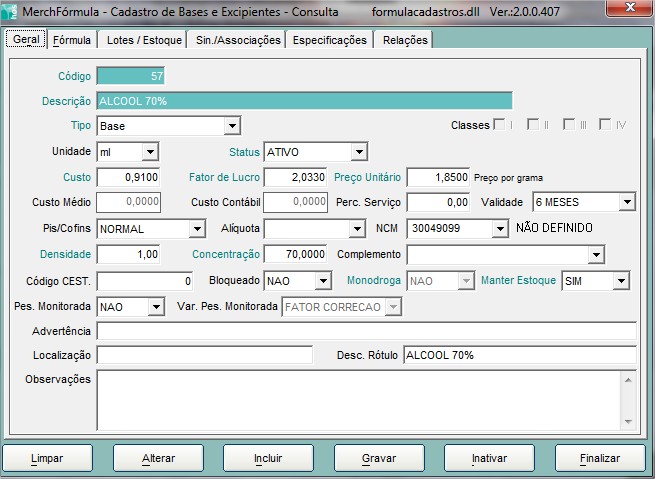This screenshot has height=479, width=655.
Task: Click the Alterar button
Action: tap(158, 458)
